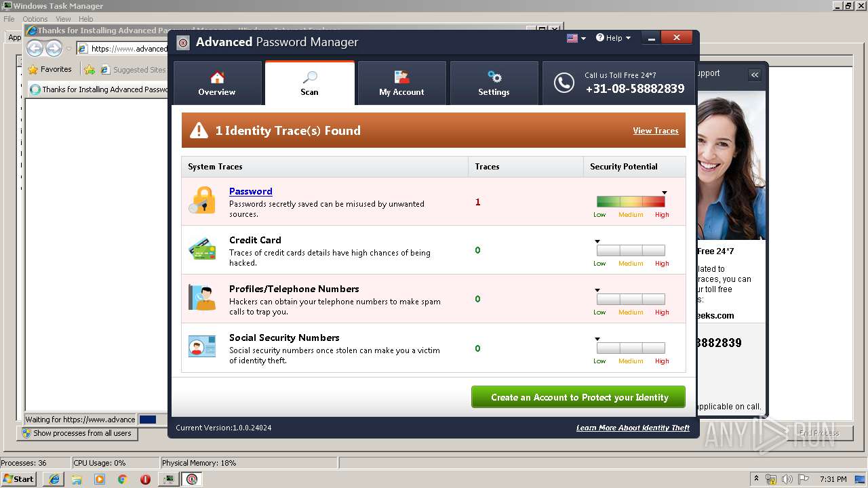Click the taskbar clock showing 7:31 PM

[x=833, y=479]
